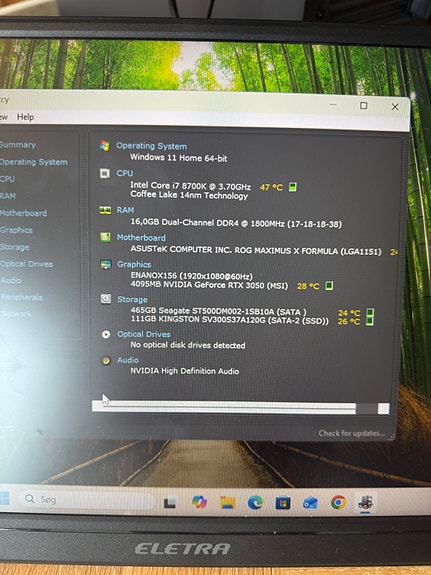431x575 pixels.
Task: Click the Storage hard drive icon
Action: point(106,299)
